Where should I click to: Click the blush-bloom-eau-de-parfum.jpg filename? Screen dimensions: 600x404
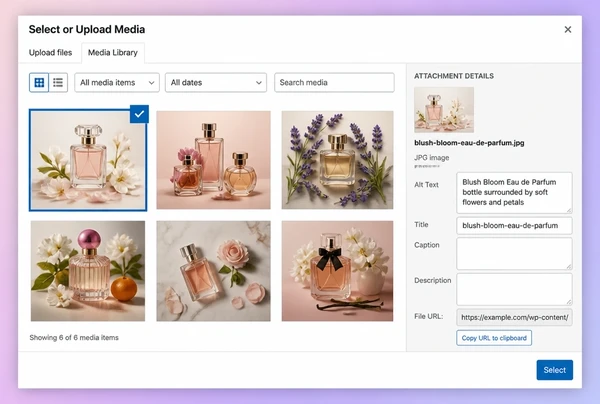469,143
